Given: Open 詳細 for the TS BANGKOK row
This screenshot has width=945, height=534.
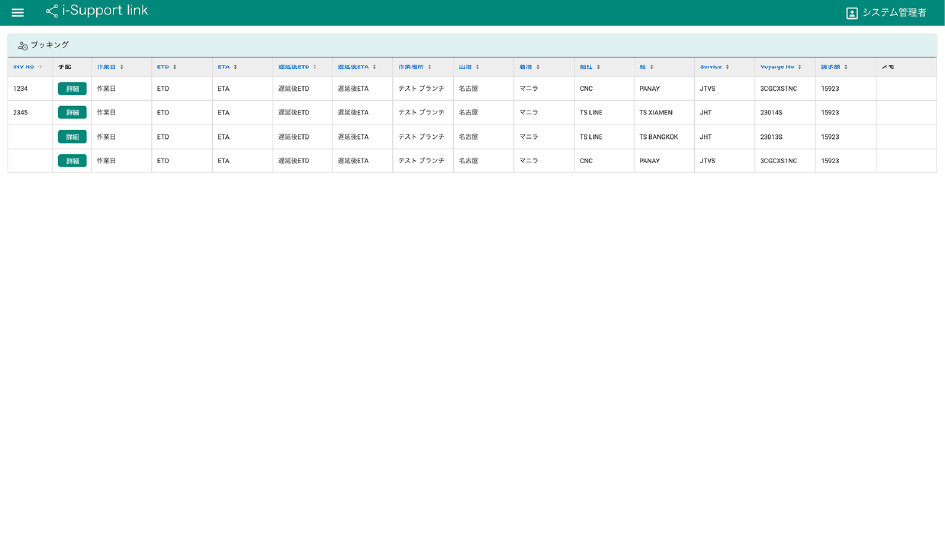Looking at the screenshot, I should 72,137.
